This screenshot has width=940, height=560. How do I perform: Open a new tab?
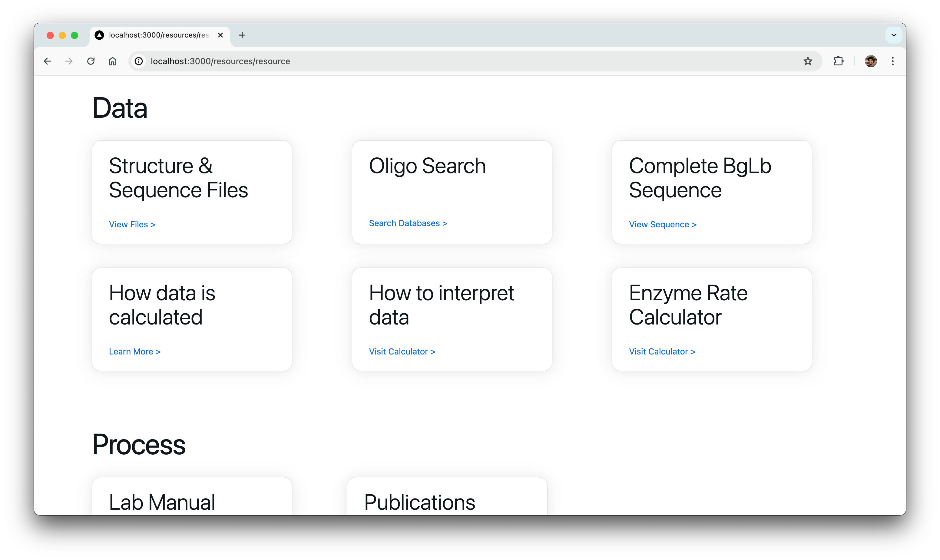242,35
